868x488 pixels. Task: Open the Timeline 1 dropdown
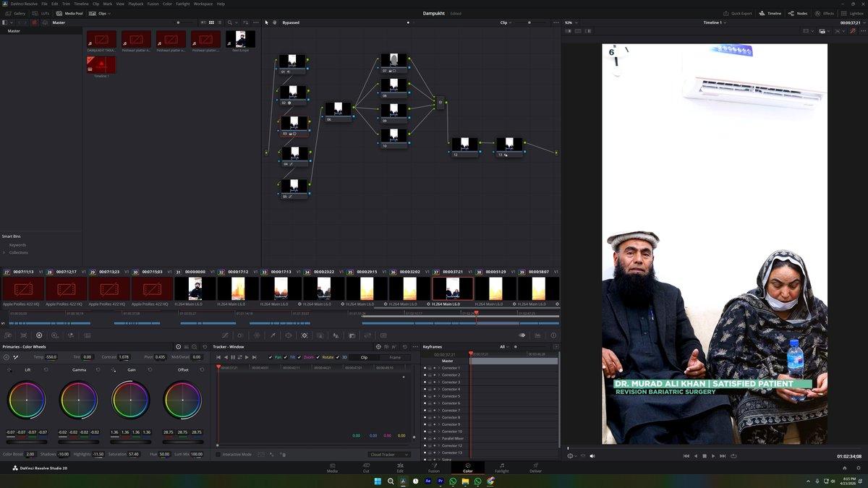tap(714, 22)
